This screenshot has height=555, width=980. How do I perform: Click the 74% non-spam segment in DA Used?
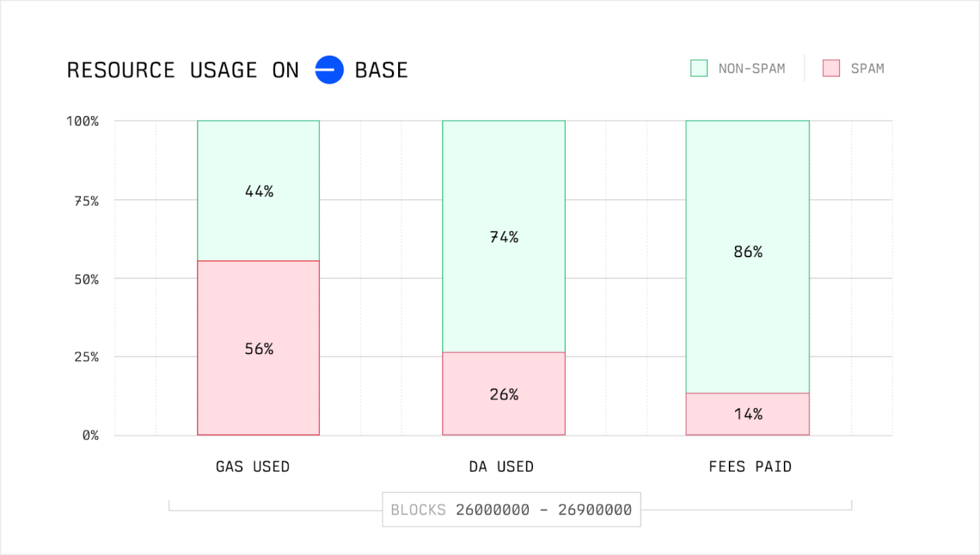click(x=504, y=237)
